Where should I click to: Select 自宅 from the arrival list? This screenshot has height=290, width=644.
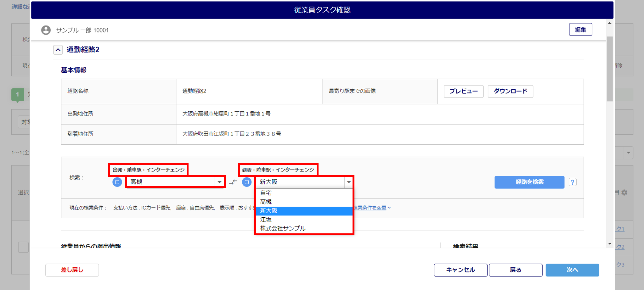[x=304, y=193]
